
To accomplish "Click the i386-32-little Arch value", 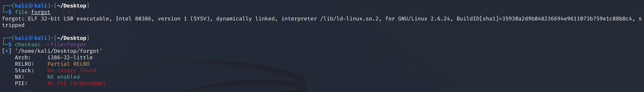I will pyautogui.click(x=70, y=57).
